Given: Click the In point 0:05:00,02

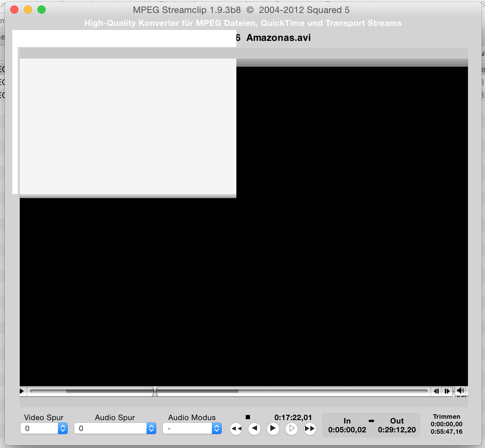Looking at the screenshot, I should pyautogui.click(x=347, y=430).
